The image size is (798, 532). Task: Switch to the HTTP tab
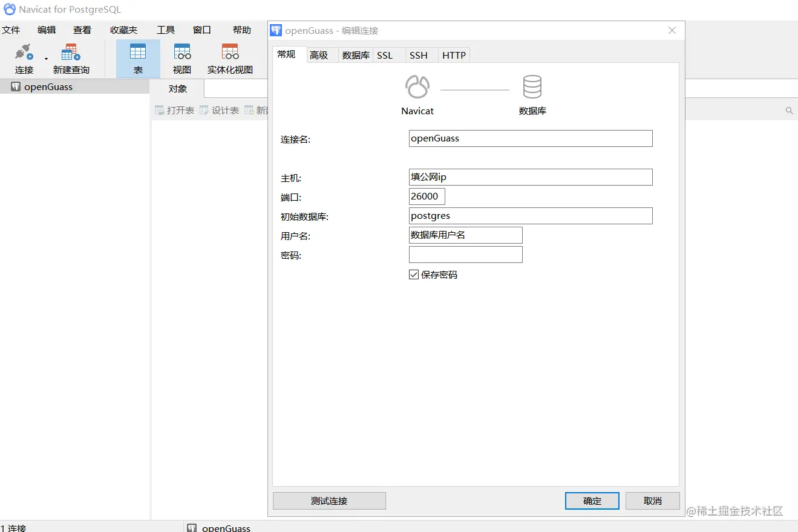click(454, 55)
